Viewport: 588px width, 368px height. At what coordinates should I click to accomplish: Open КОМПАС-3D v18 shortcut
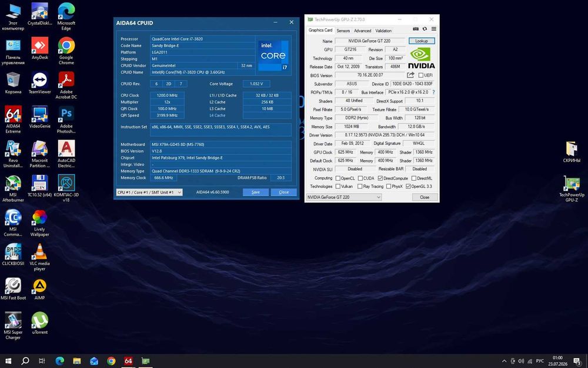66,188
